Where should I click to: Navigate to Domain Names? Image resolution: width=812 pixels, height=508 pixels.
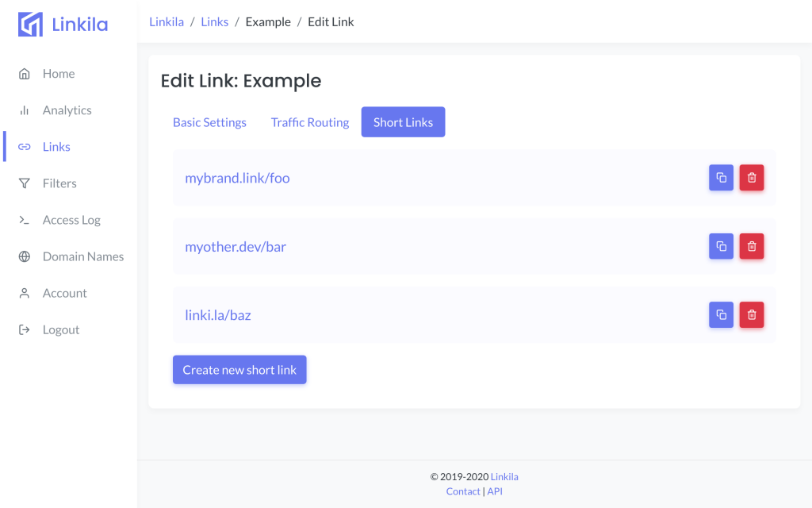tap(83, 256)
